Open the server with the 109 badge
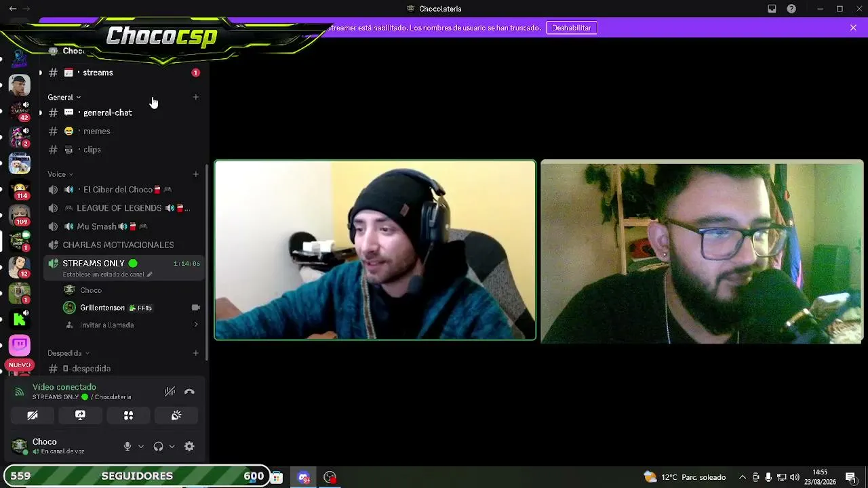The image size is (868, 488). click(x=19, y=216)
